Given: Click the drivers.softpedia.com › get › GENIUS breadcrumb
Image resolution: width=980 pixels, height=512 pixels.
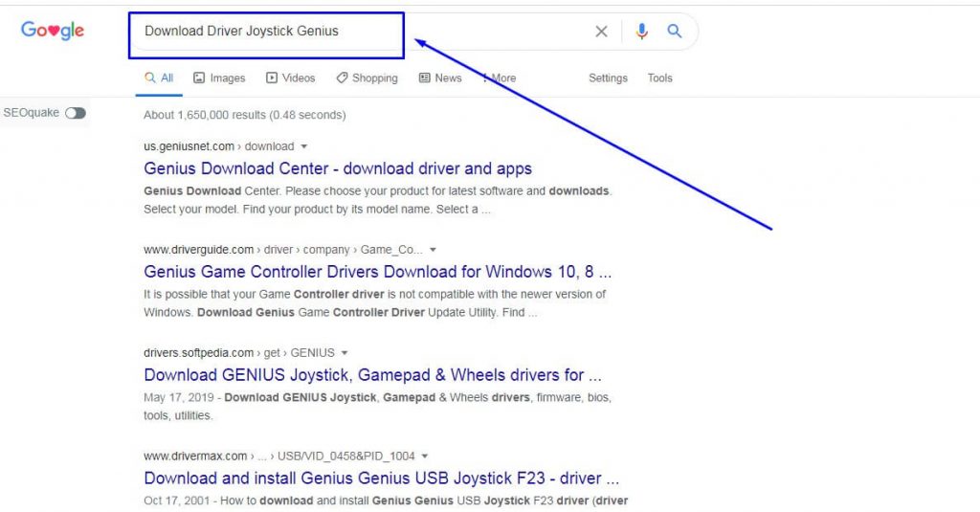Looking at the screenshot, I should click(238, 352).
